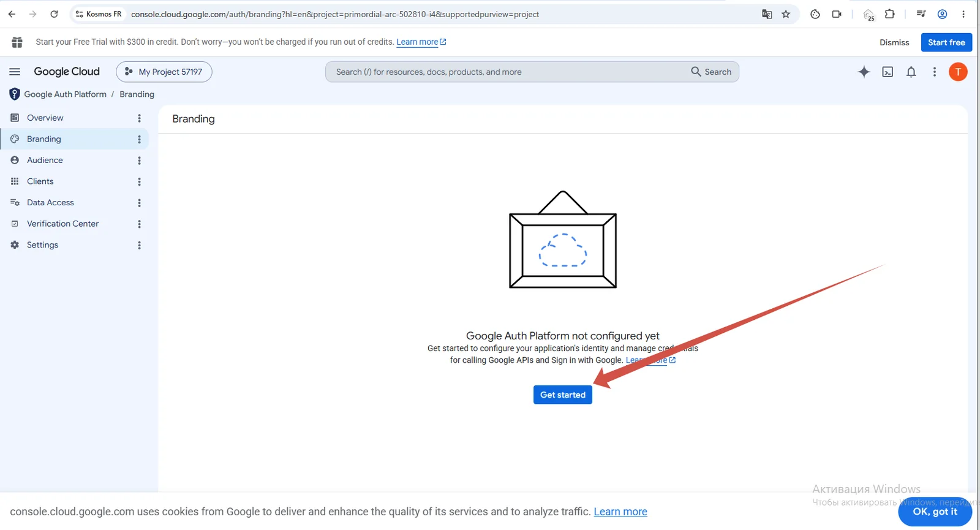Screen dimensions: 980x530
Task: Open the My Project 57197 project picker
Action: [164, 72]
